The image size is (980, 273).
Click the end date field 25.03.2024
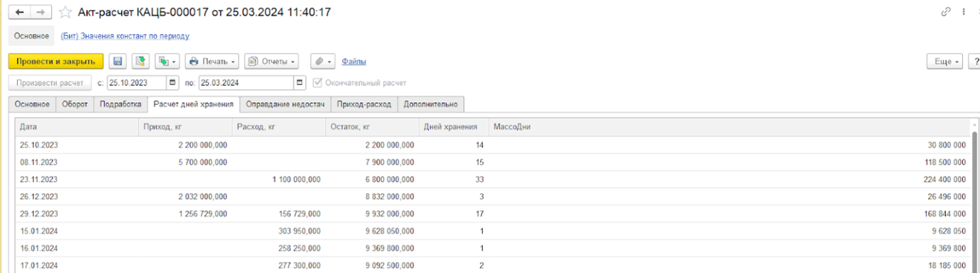(246, 83)
